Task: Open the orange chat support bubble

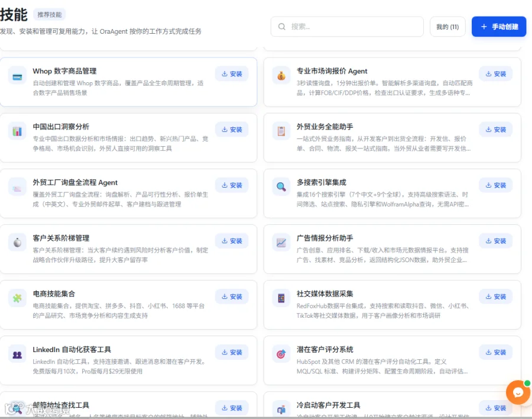Action: coord(518,392)
